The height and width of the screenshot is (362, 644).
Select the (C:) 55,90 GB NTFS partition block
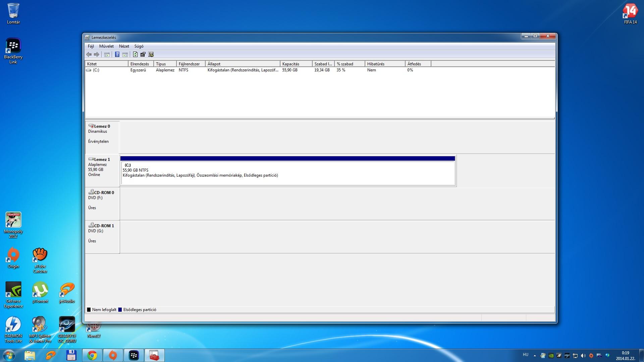(288, 171)
